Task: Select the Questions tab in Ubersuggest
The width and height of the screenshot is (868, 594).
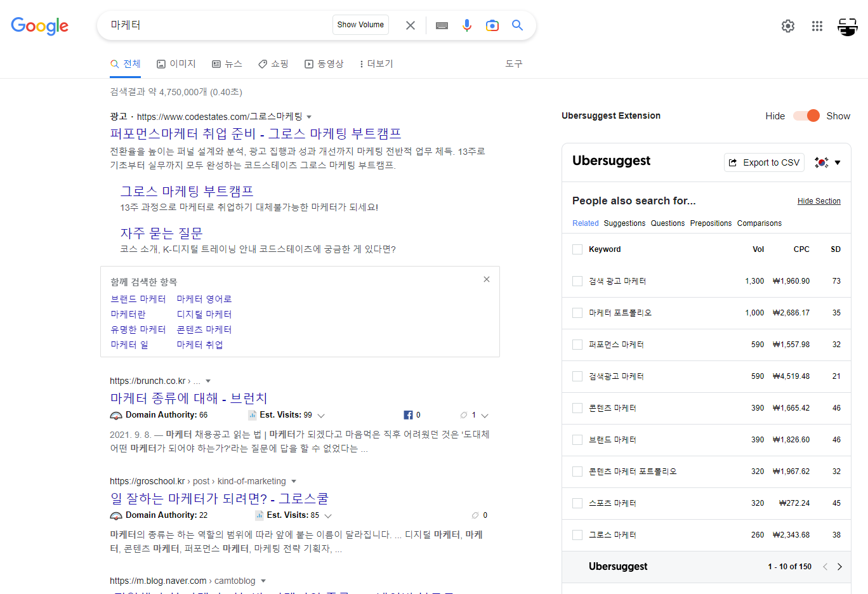Action: tap(667, 223)
